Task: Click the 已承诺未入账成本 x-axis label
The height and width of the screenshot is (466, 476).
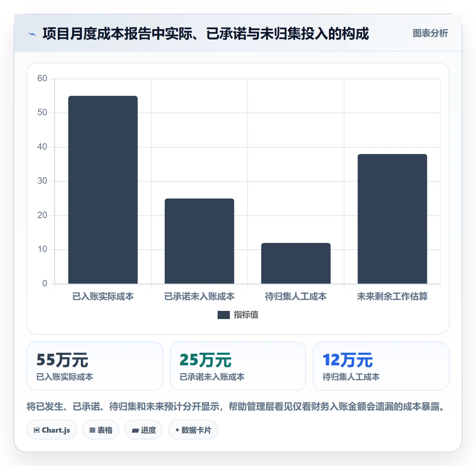Action: coord(200,297)
